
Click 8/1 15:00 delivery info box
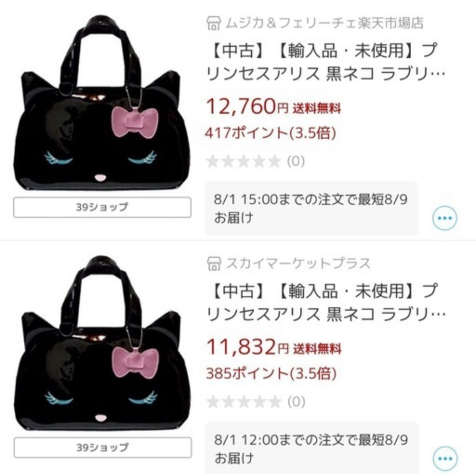coord(312,208)
